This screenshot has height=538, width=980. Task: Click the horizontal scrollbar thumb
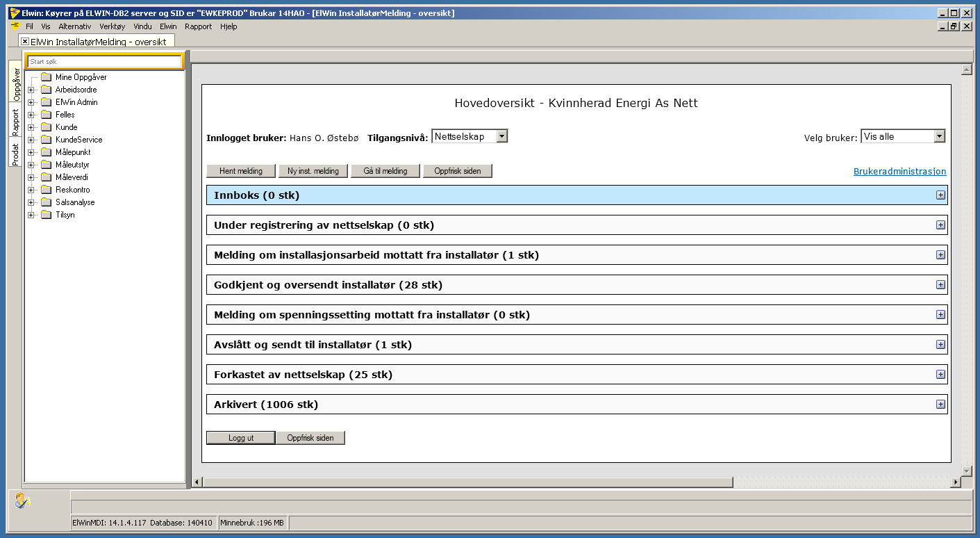[467, 482]
